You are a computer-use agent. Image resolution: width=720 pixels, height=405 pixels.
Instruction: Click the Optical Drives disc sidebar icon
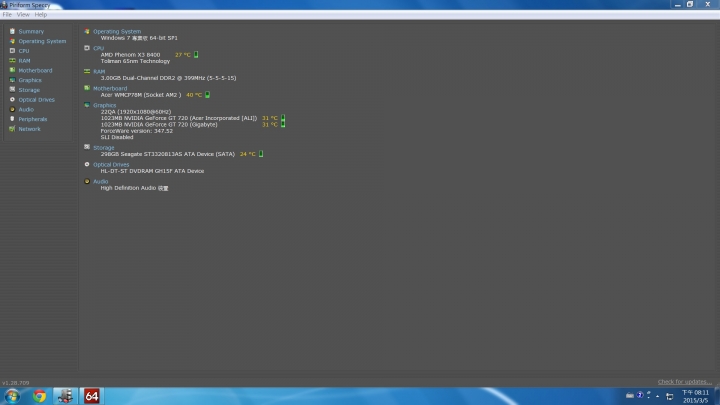[12, 99]
